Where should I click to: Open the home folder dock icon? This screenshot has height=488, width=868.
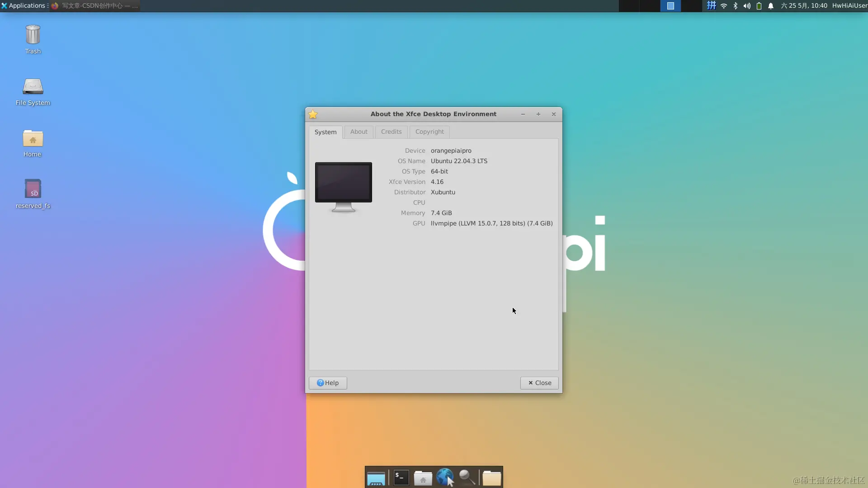423,478
